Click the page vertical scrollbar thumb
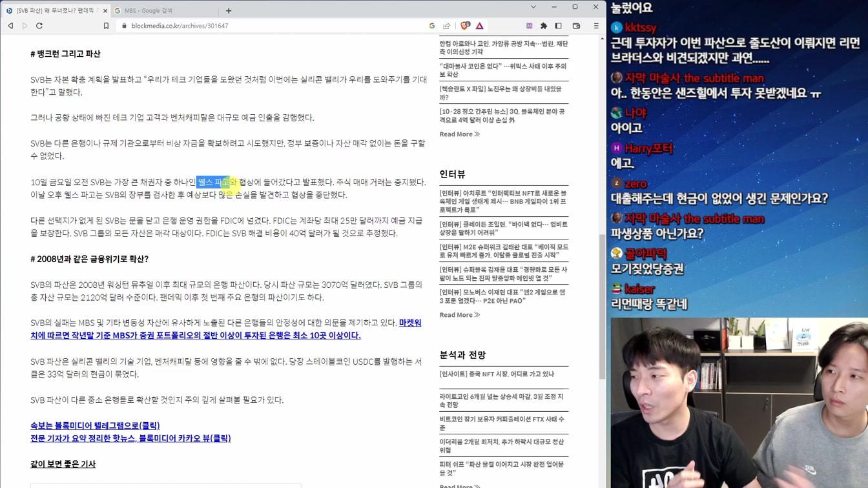 point(603,307)
